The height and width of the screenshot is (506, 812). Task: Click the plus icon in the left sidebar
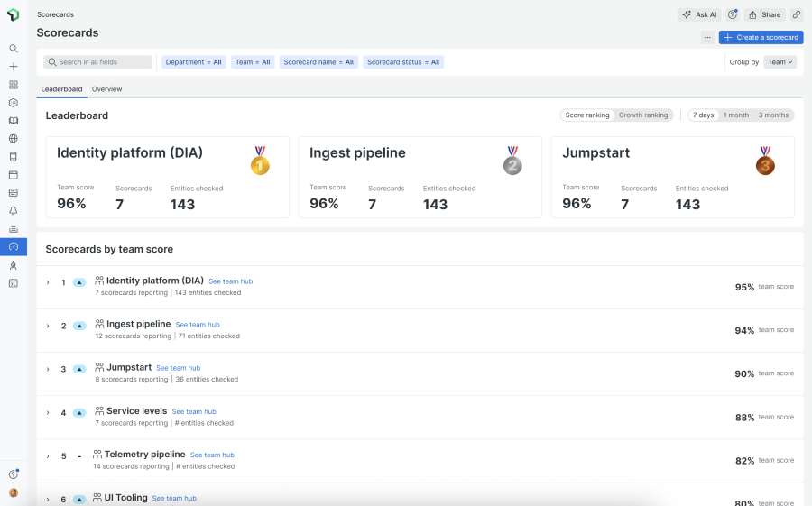14,66
